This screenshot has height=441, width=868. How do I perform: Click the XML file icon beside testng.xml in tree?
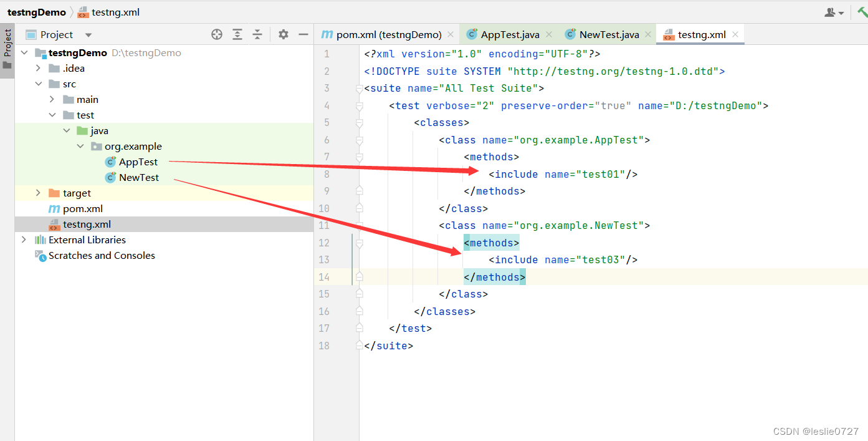54,225
